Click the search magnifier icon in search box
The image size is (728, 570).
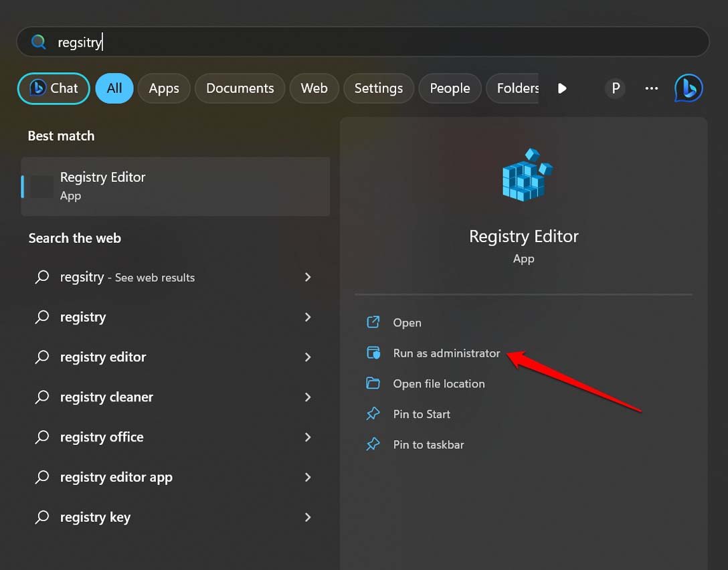click(39, 42)
